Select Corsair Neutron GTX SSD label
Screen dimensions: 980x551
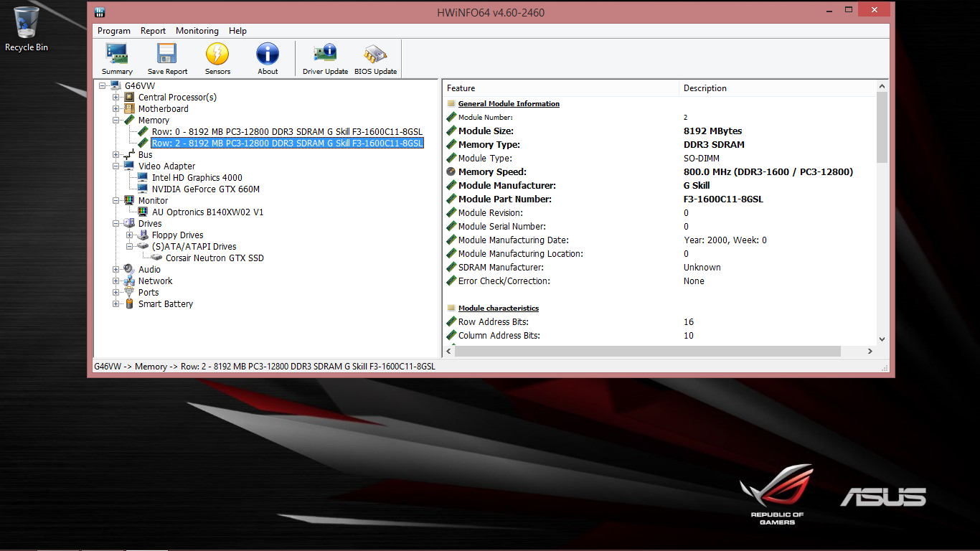[215, 258]
